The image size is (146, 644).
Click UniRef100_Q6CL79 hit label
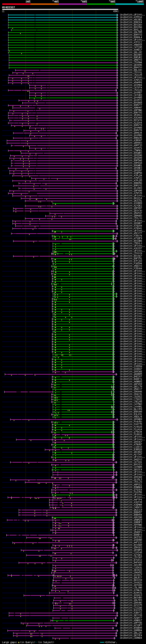tap(131, 387)
